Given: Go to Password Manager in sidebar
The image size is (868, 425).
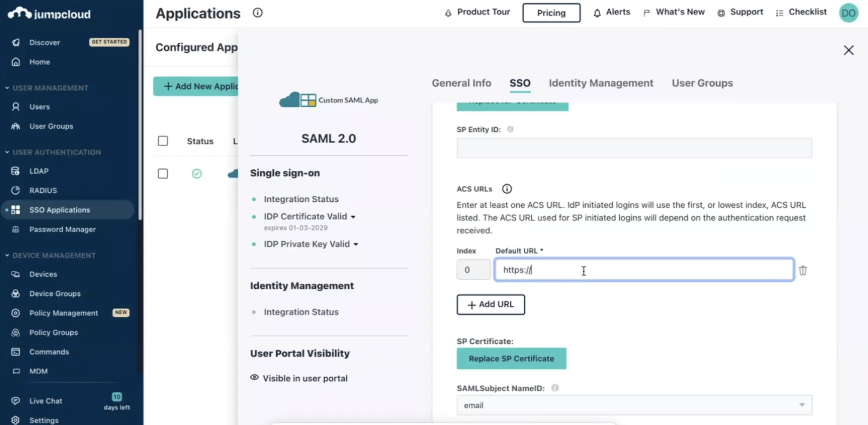Looking at the screenshot, I should (62, 229).
